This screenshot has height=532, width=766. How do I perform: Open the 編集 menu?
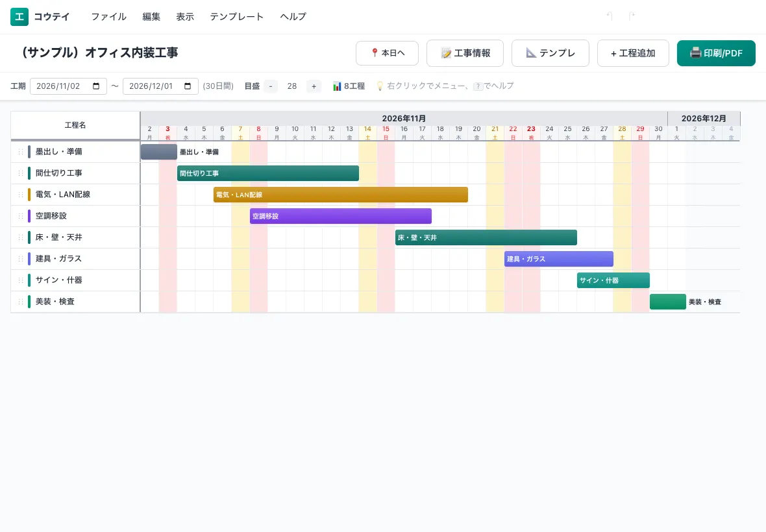point(151,17)
